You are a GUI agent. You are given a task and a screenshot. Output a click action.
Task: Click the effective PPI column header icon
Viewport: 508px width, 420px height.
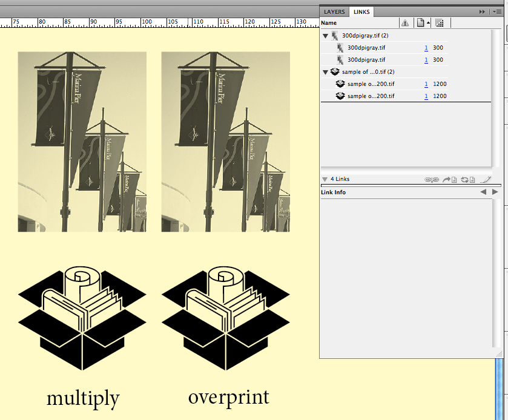(x=440, y=23)
